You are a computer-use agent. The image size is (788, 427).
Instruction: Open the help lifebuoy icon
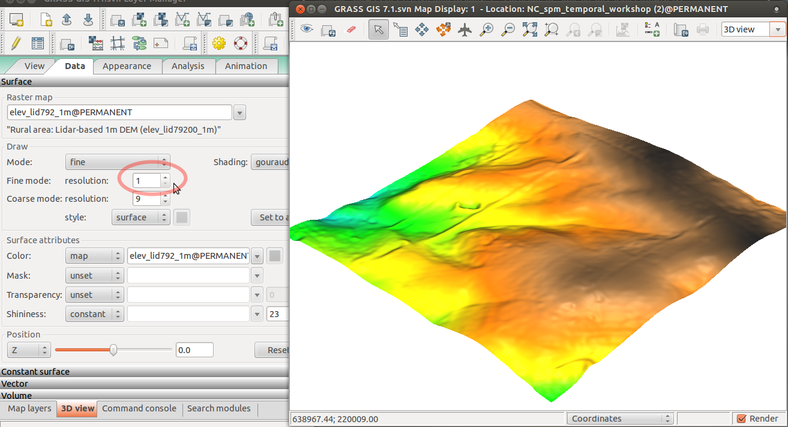pos(241,44)
